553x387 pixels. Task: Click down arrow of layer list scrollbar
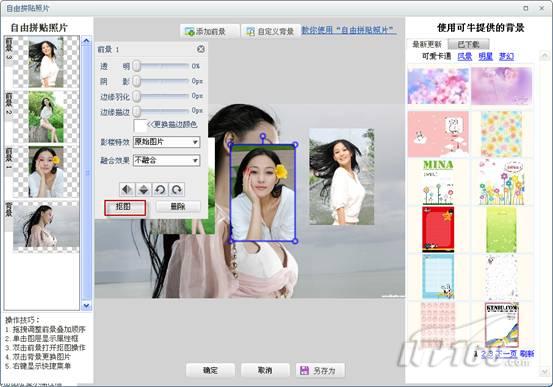86,305
